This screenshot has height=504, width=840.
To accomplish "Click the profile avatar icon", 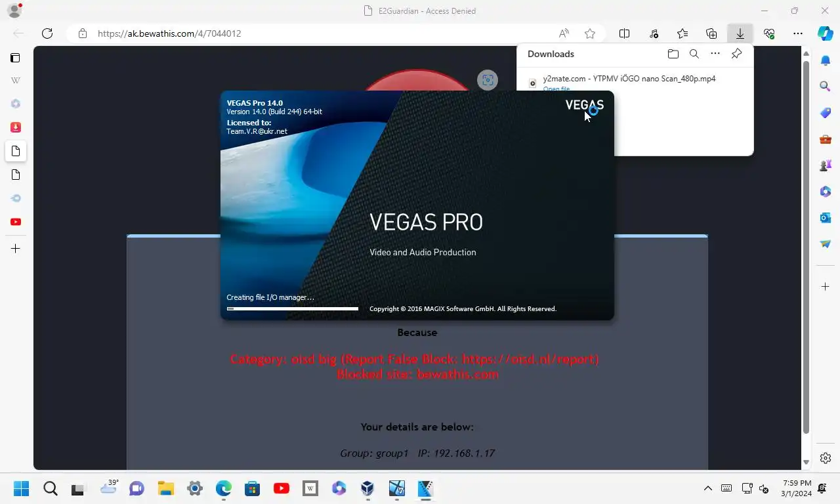I will coord(14,10).
